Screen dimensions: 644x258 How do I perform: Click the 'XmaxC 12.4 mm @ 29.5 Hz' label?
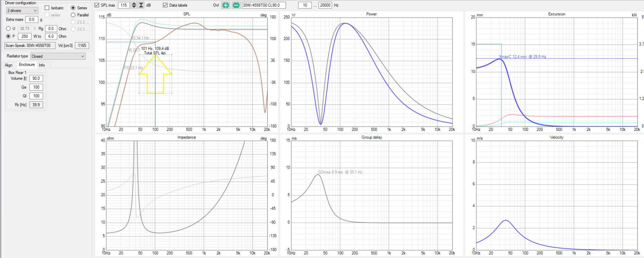tap(522, 57)
